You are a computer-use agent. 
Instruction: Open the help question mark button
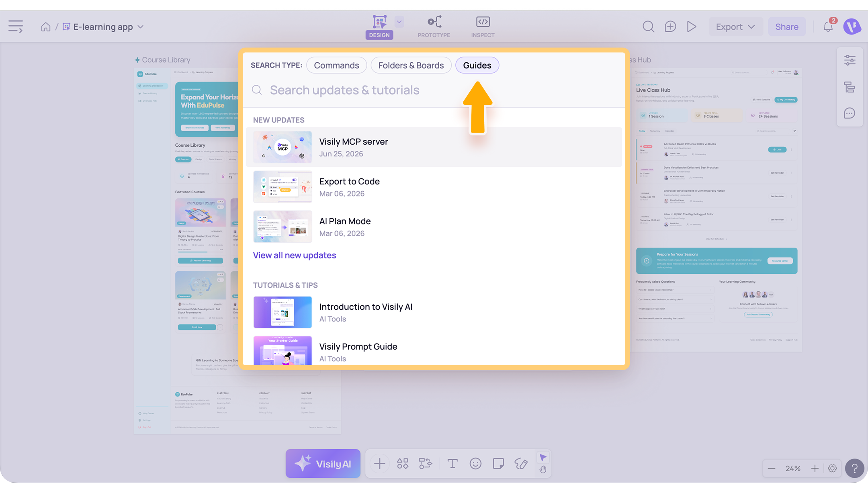tap(854, 469)
